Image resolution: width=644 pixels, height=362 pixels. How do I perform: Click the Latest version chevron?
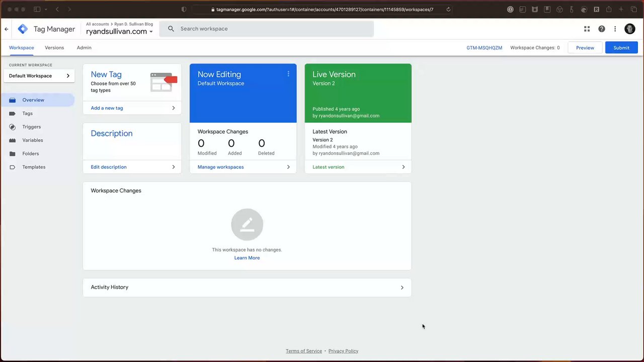[403, 167]
